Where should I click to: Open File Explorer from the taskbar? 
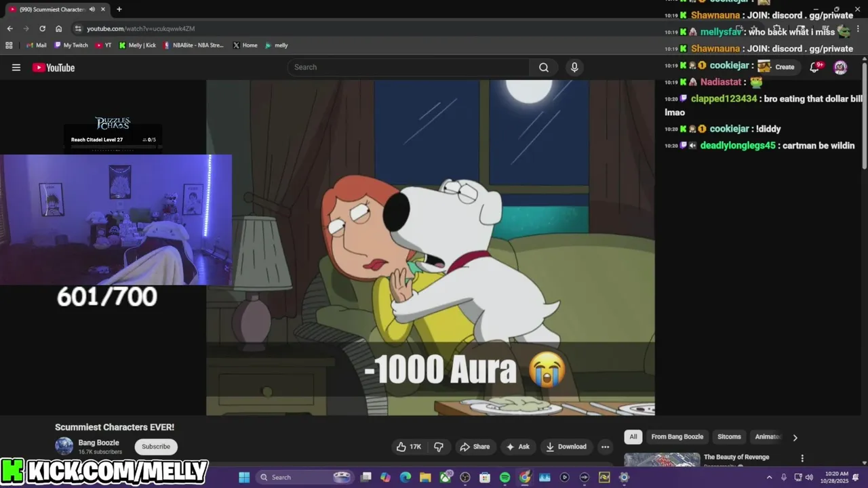coord(425,477)
